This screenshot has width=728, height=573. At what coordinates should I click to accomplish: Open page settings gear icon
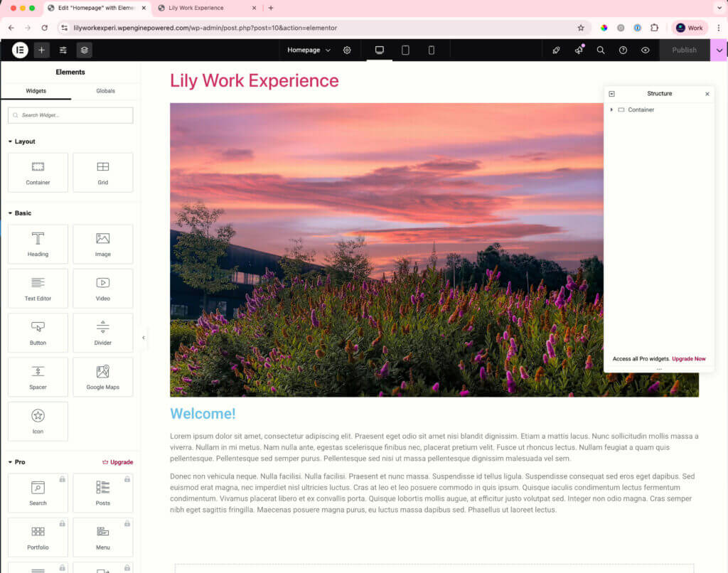click(347, 50)
